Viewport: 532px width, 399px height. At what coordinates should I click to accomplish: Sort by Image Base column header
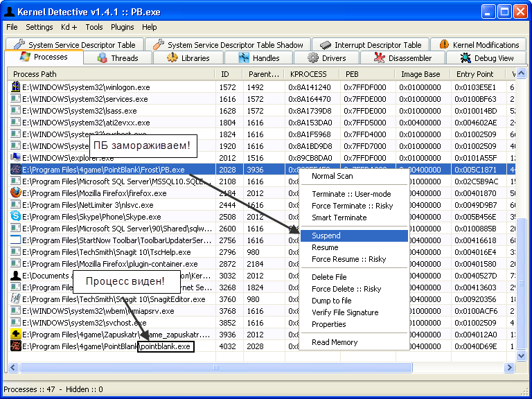(423, 74)
